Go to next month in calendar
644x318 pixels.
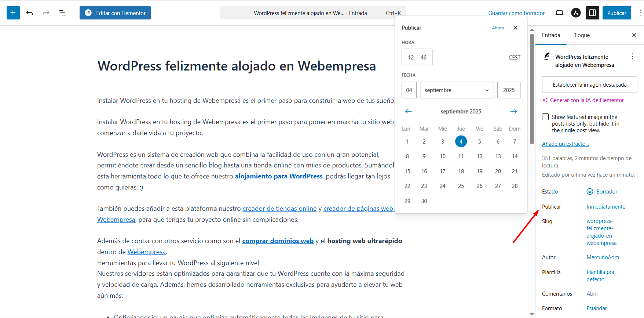(513, 111)
